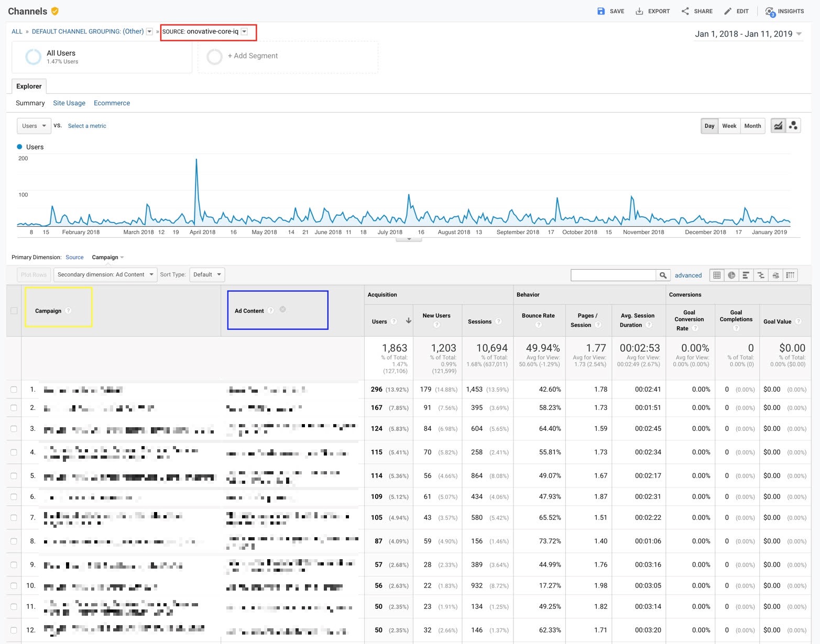Open help icon next to Sessions
Viewport: 820px width, 644px height.
click(498, 321)
